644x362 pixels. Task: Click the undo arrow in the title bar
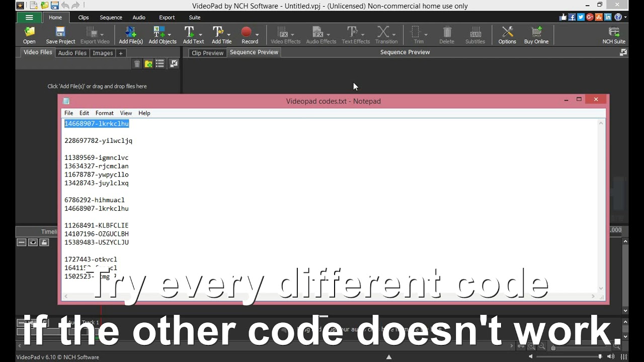[65, 6]
